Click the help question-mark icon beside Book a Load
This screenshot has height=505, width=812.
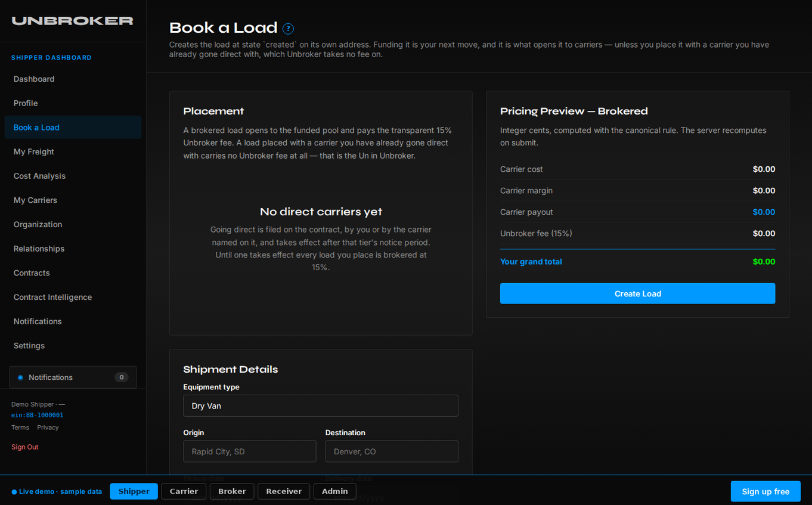pyautogui.click(x=288, y=29)
